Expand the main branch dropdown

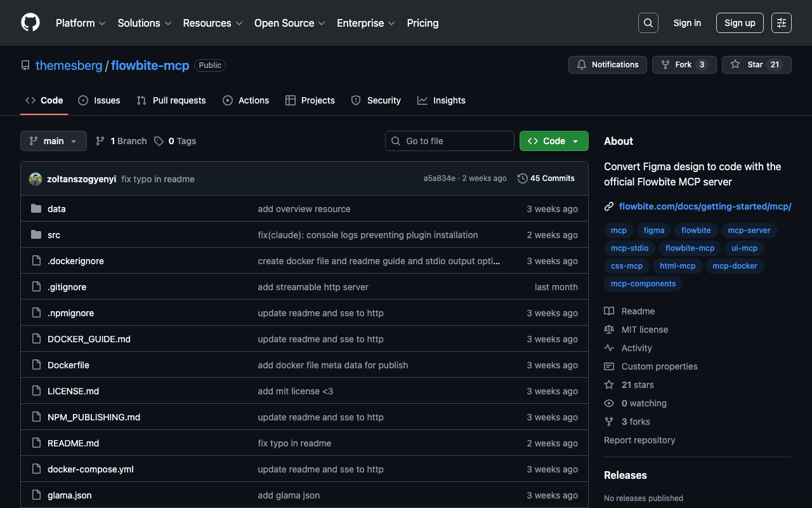[x=53, y=141]
